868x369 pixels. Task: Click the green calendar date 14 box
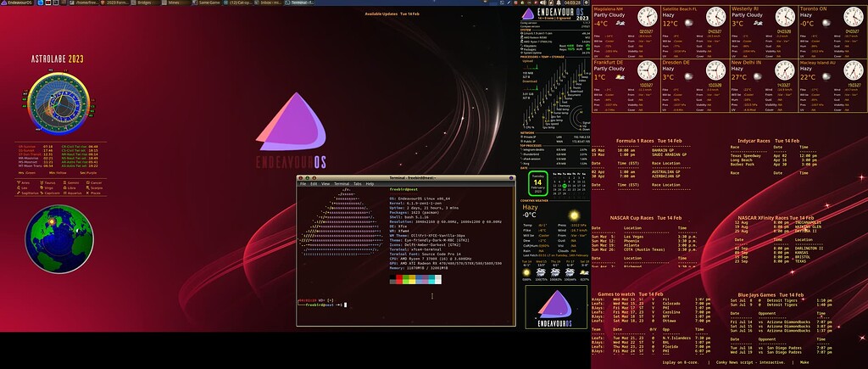(x=537, y=182)
